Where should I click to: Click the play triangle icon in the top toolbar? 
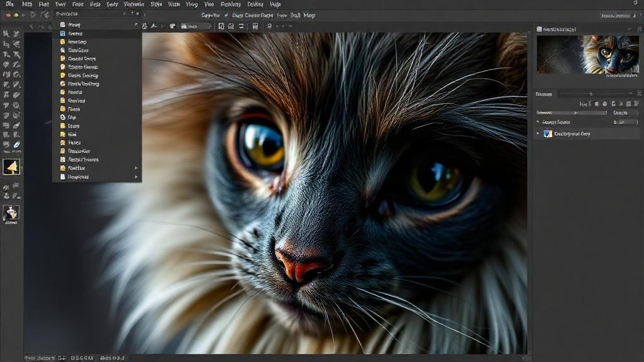coord(34,15)
